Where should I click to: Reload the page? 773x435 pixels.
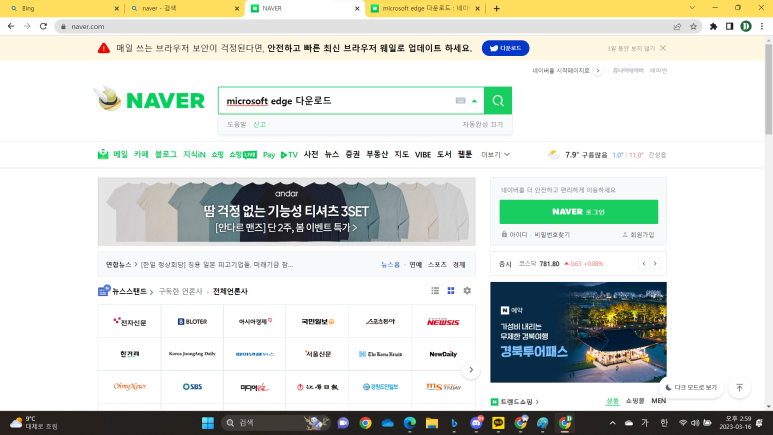click(43, 27)
